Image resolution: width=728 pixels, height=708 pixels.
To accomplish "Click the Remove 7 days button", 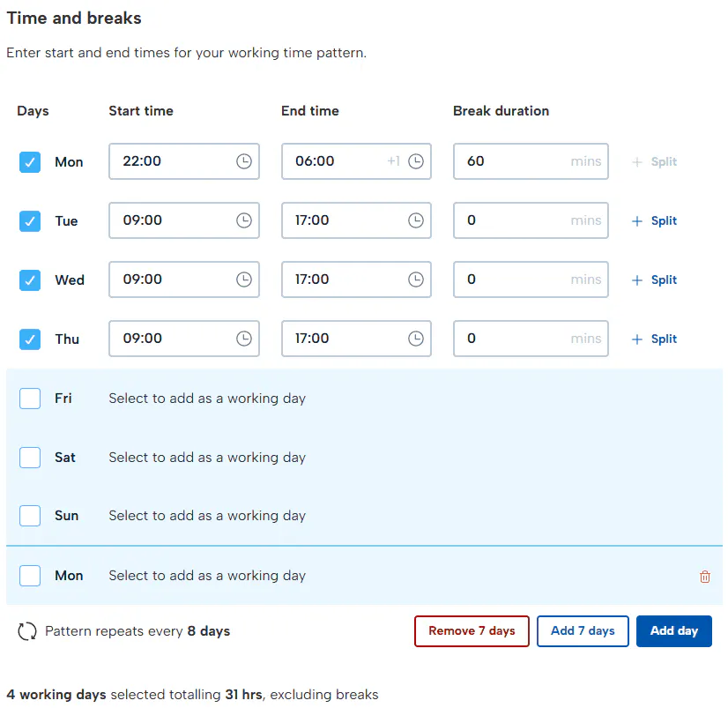I will pyautogui.click(x=472, y=631).
